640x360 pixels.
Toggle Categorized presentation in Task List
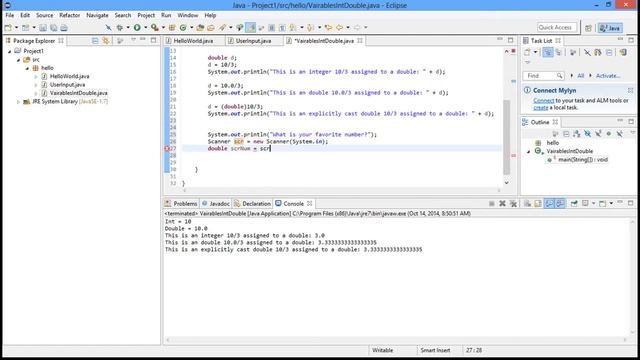[548, 52]
